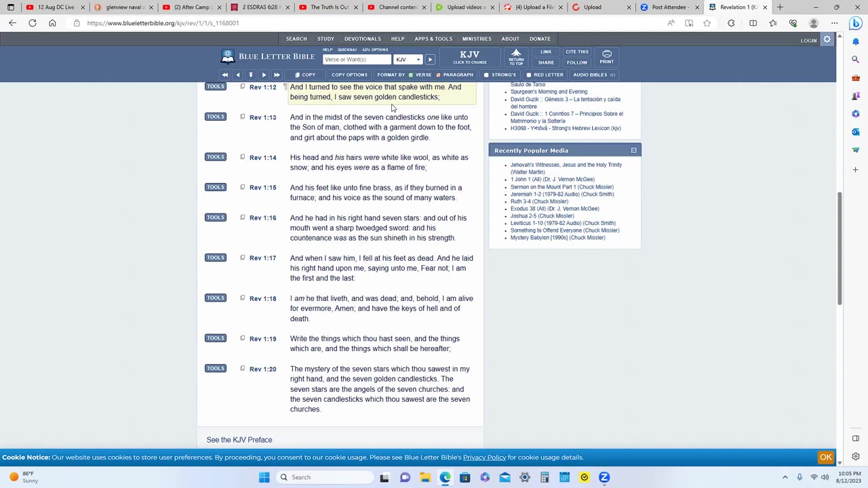Tick the copy checkbox for Rev 1:12
This screenshot has width=868, height=488.
[242, 87]
